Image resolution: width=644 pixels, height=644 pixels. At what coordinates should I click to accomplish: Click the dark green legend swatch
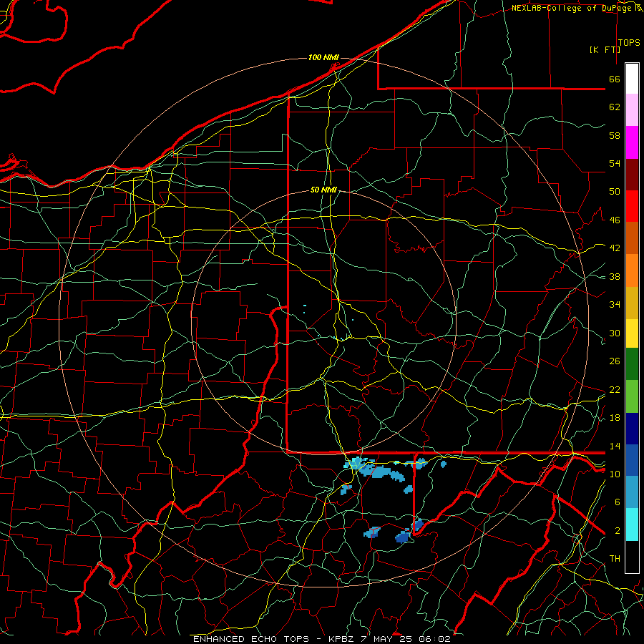coord(632,364)
